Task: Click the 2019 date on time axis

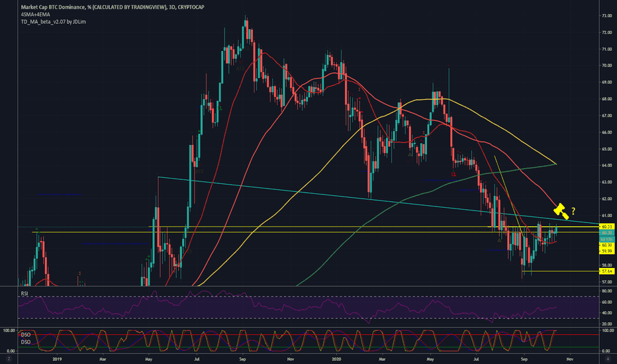Action: click(57, 359)
